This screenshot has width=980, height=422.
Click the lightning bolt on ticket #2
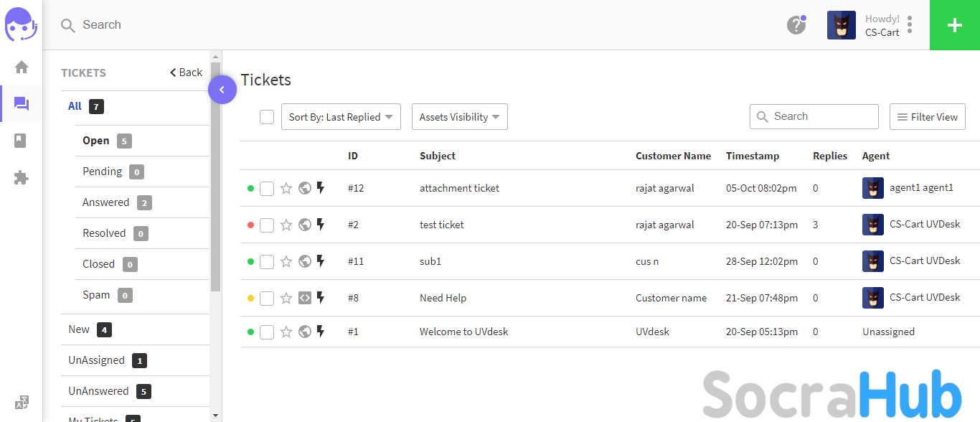coord(321,225)
